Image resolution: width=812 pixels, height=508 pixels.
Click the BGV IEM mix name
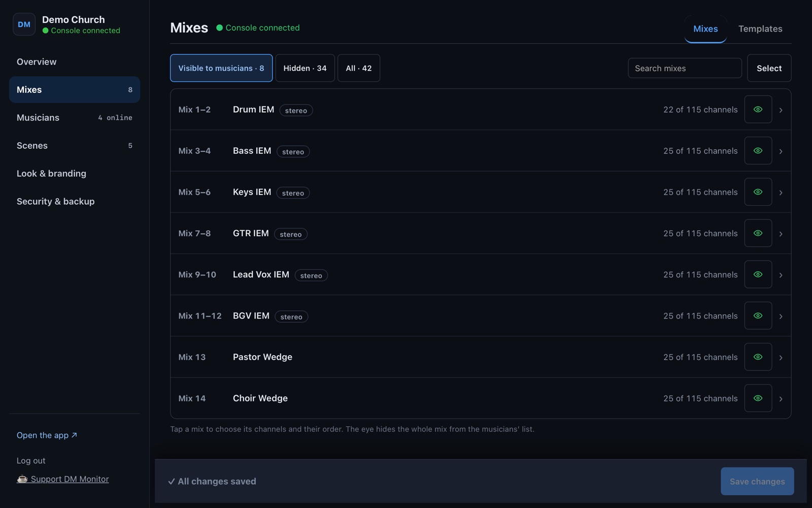tap(251, 315)
